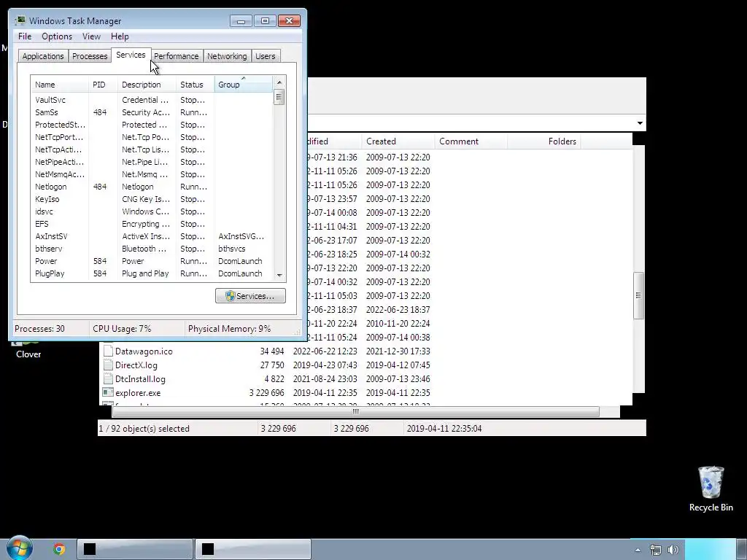
Task: Select the Netlogon service row
Action: 152,187
